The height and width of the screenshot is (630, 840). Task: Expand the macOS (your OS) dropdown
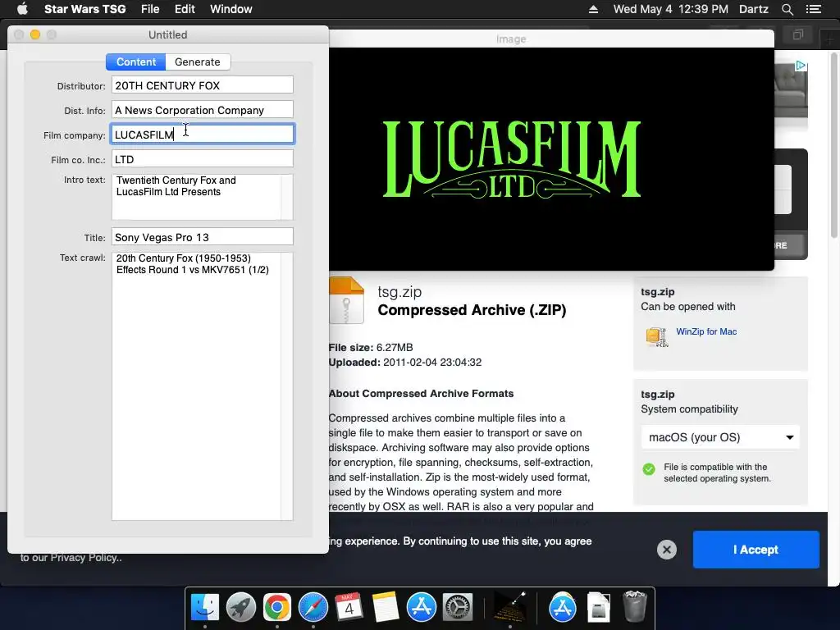click(720, 437)
